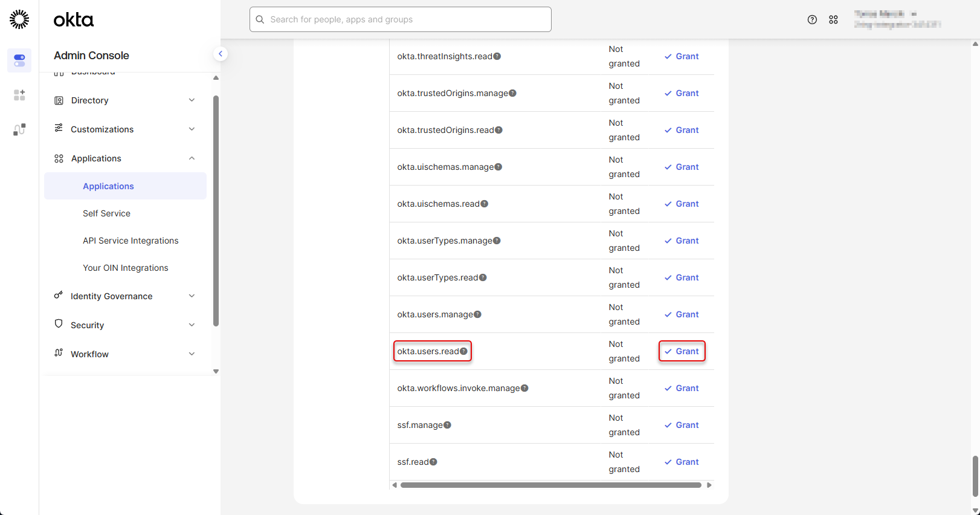Grant the okta.users.read scope
Viewport: 980px width, 515px height.
(x=682, y=351)
